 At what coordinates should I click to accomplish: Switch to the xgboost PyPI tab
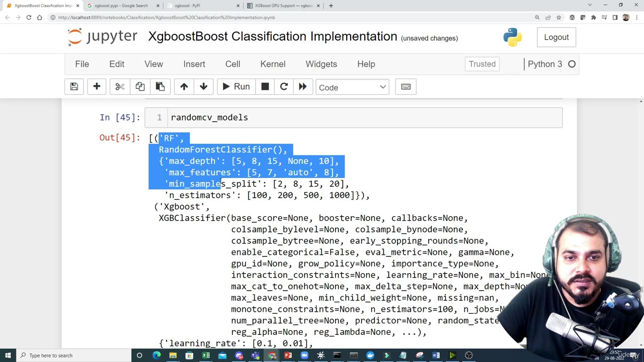click(201, 6)
